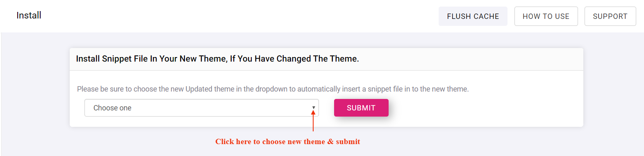Submit the selected theme
Image resolution: width=644 pixels, height=156 pixels.
(361, 108)
